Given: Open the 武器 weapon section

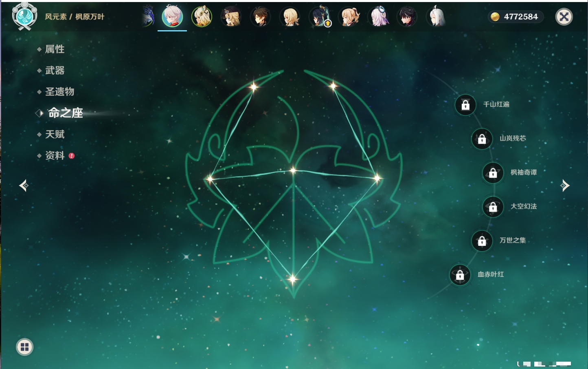Looking at the screenshot, I should tap(55, 71).
